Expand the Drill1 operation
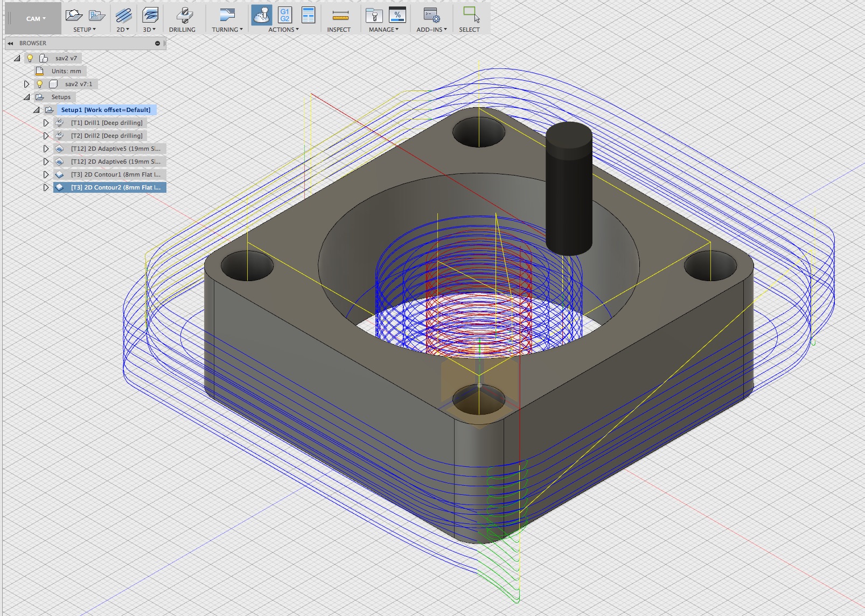 [x=46, y=123]
